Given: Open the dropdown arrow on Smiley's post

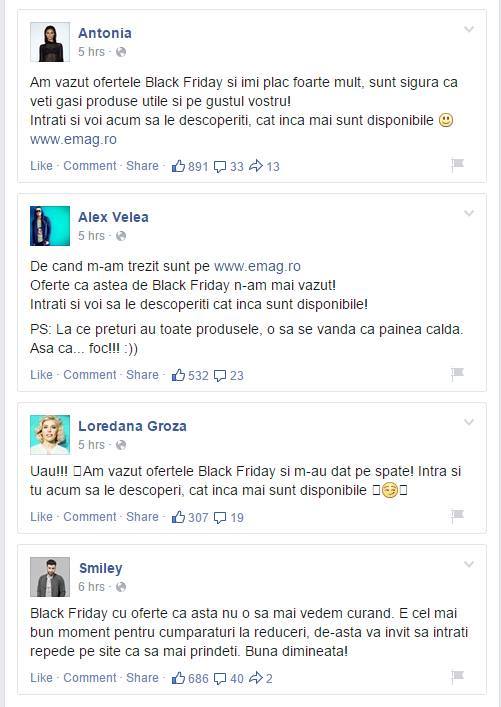Looking at the screenshot, I should pyautogui.click(x=469, y=564).
